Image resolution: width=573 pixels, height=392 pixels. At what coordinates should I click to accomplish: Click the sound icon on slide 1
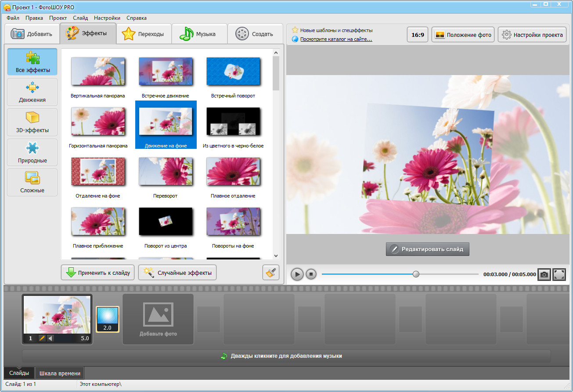pos(50,338)
